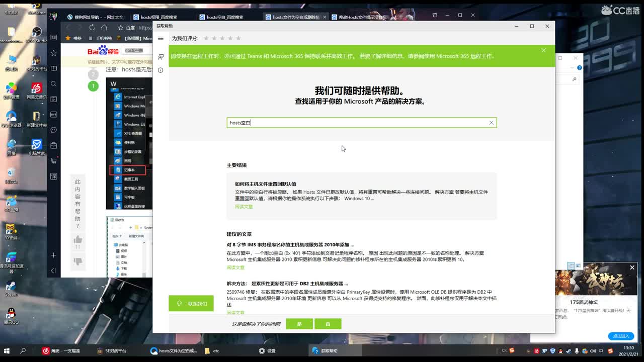
Task: Open the browser skin shirt icon
Action: pyautogui.click(x=435, y=15)
